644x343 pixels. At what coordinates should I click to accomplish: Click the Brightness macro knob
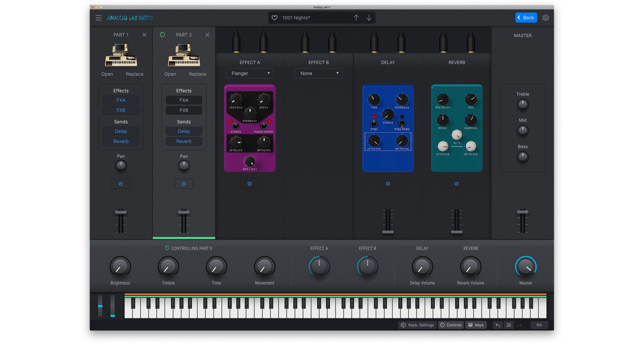click(x=120, y=267)
